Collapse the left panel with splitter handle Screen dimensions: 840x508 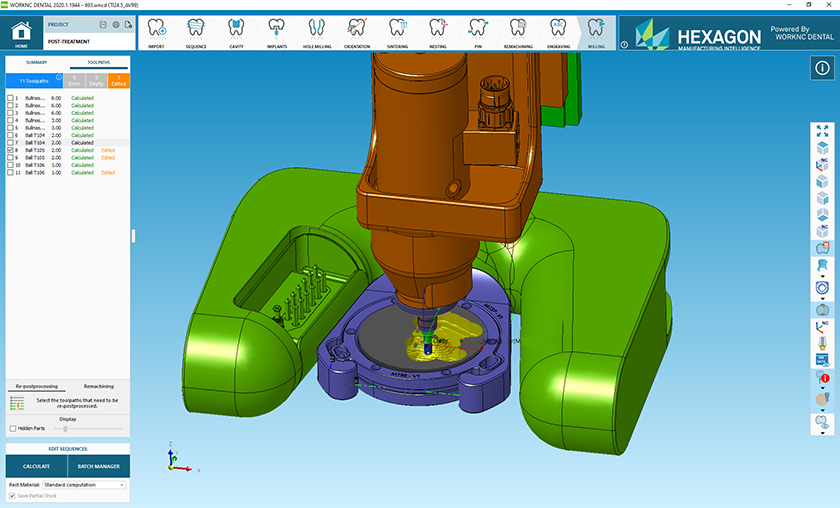[133, 235]
